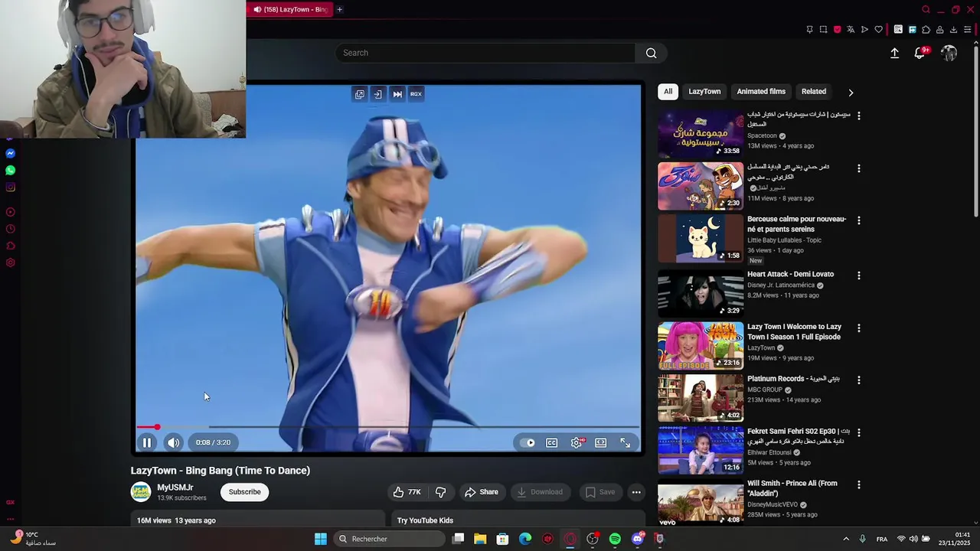Screen dimensions: 980x551
Task: Open options for the Spacetoon video
Action: click(x=858, y=116)
